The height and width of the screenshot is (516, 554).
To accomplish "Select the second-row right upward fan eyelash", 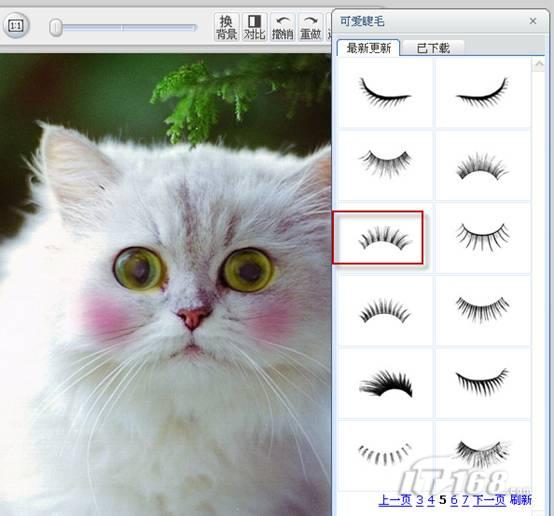I will click(483, 165).
